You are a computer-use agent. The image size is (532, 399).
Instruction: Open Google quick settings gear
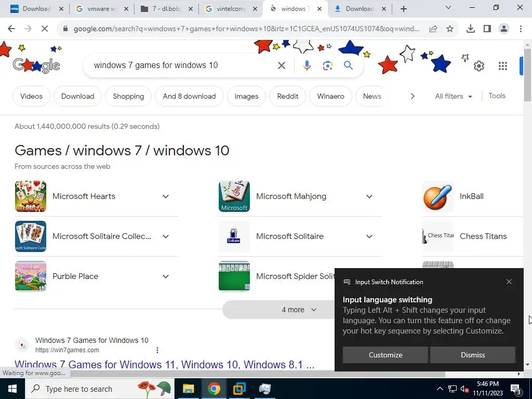point(479,66)
